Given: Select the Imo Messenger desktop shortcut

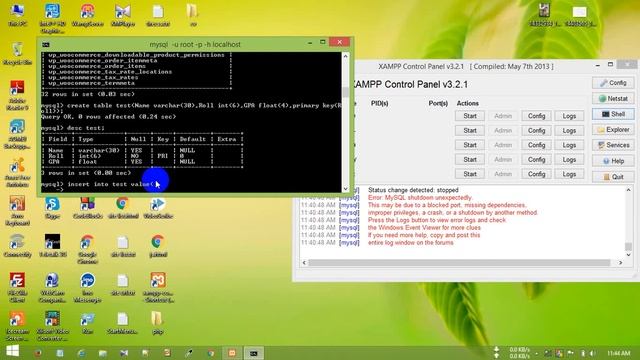Looking at the screenshot, I should pos(87,288).
